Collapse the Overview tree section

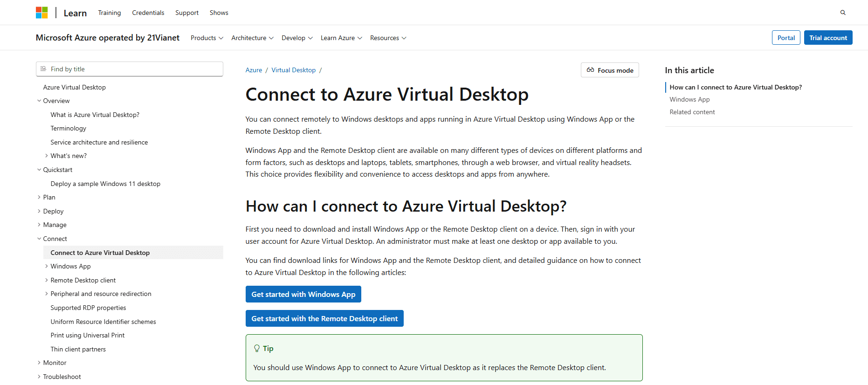click(39, 101)
